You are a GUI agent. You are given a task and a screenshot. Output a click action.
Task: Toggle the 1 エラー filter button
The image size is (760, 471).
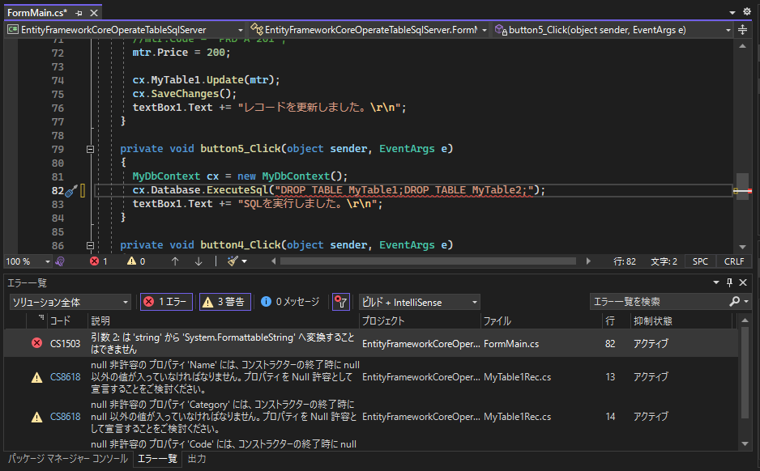[165, 301]
